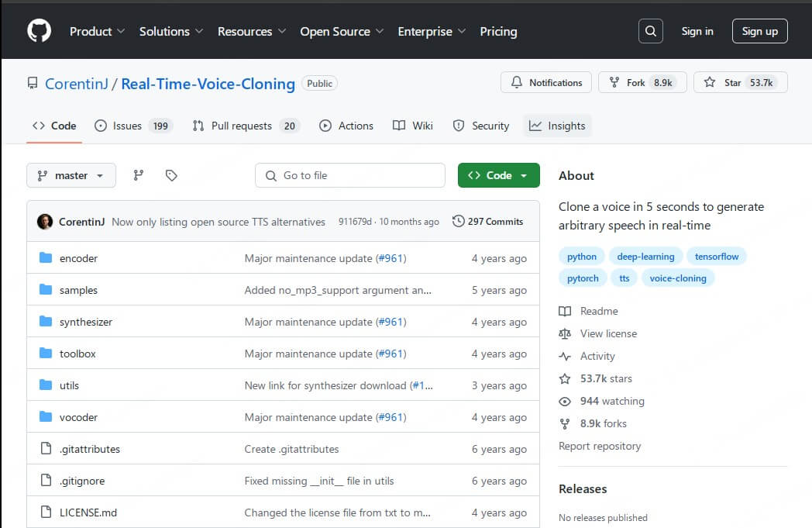Expand the Open Source menu
This screenshot has height=528, width=812.
coord(342,32)
